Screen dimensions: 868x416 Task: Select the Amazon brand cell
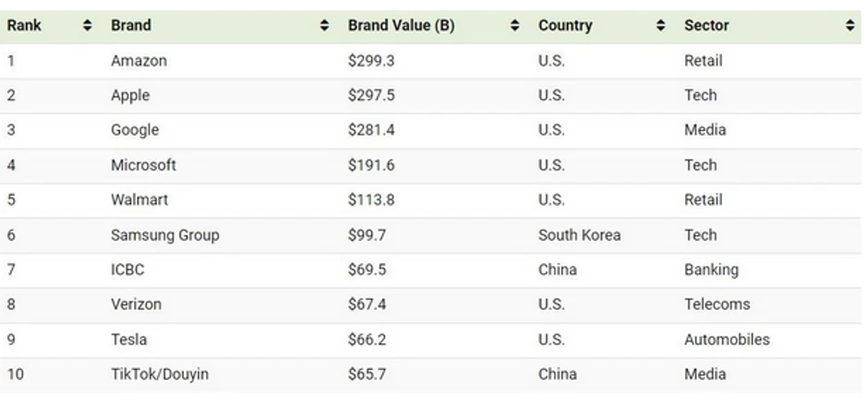[139, 61]
